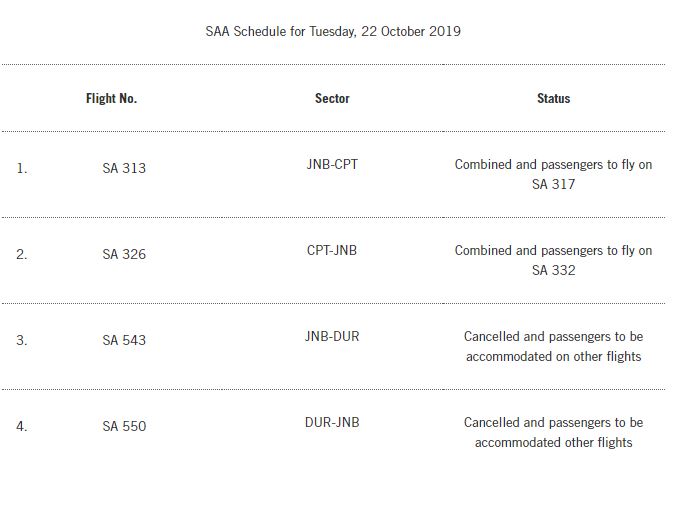
Task: Click the JNB-DUR sector cell
Action: 332,336
